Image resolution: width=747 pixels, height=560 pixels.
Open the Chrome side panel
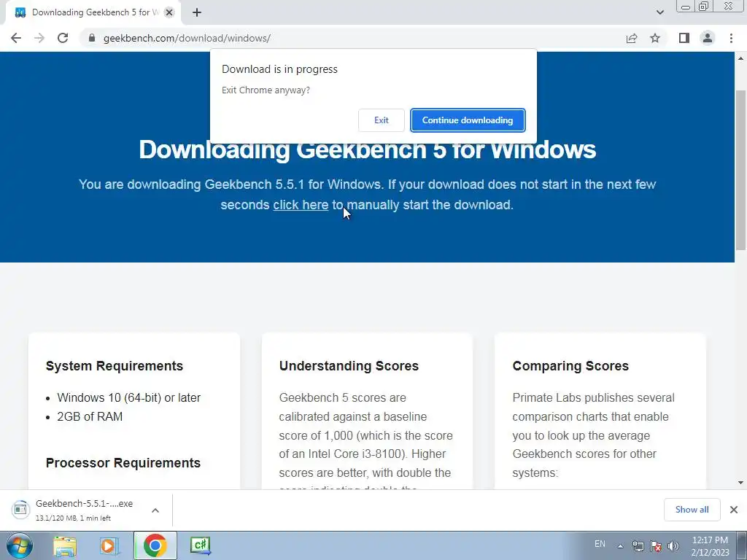point(684,38)
